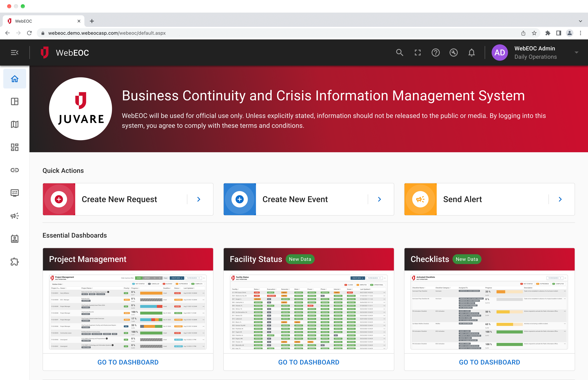The image size is (588, 380).
Task: Toggle browser side panel icon
Action: (559, 33)
